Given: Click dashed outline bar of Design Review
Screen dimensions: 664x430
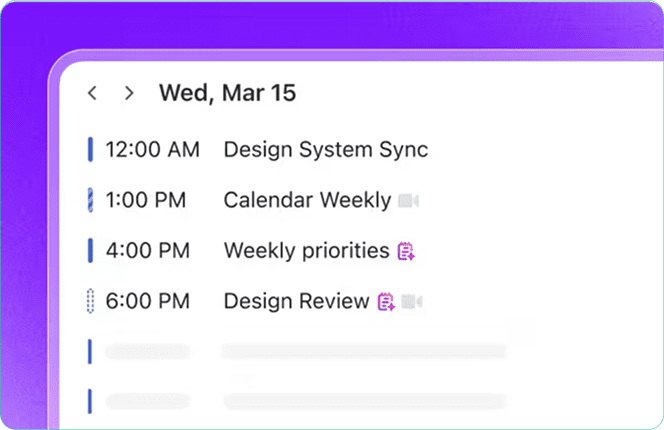Looking at the screenshot, I should (x=90, y=301).
